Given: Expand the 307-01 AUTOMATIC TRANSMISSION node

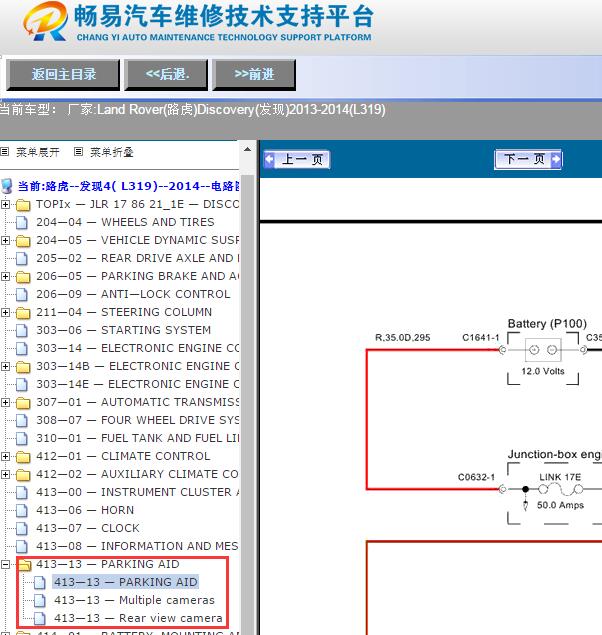Looking at the screenshot, I should coord(5,403).
